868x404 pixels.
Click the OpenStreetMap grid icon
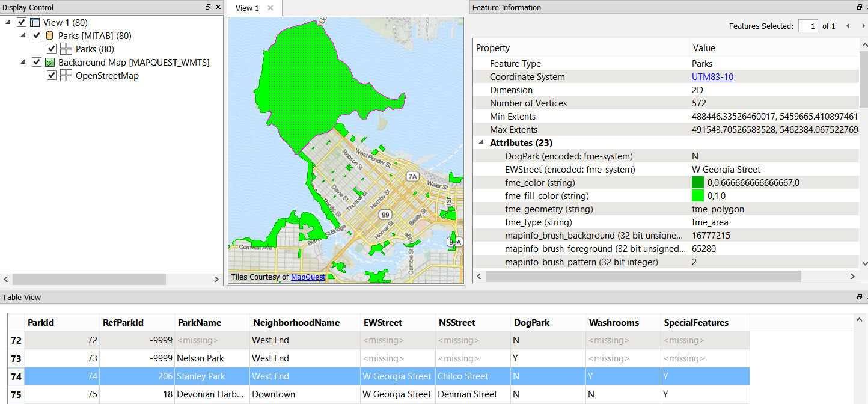[x=66, y=76]
